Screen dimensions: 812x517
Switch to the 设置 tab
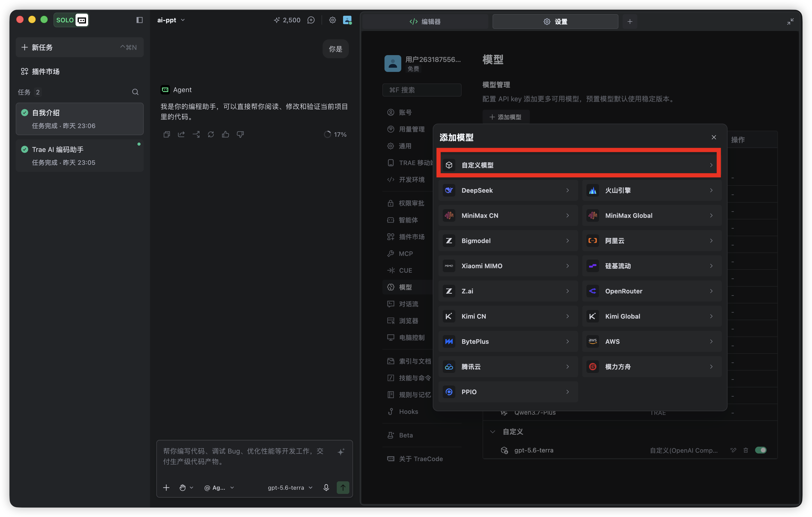(x=555, y=22)
